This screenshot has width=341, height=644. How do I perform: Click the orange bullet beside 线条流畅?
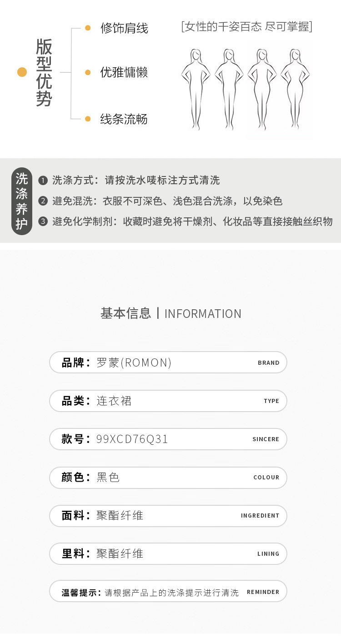[88, 119]
